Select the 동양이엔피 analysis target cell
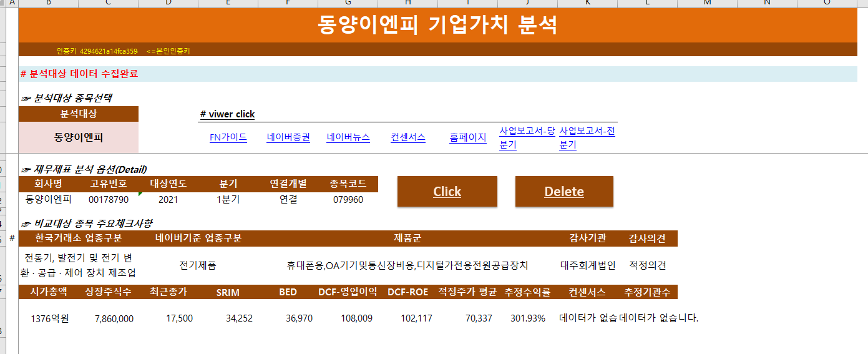The image size is (868, 354). coord(79,137)
